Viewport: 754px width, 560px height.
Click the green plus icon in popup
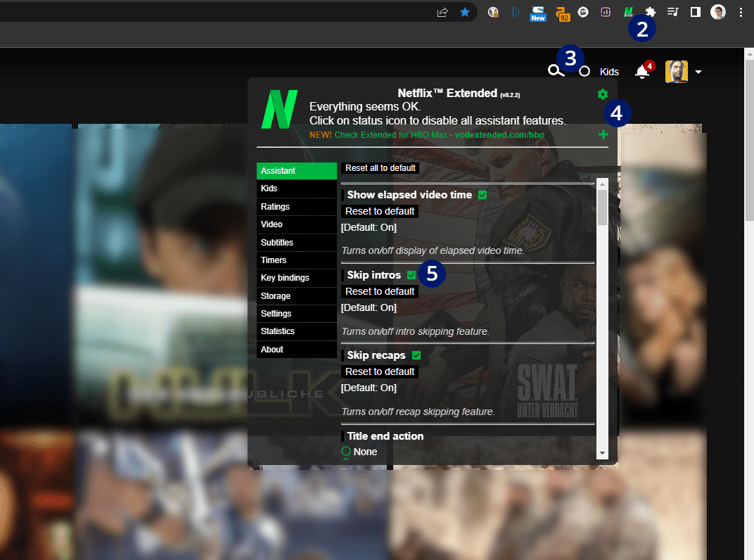pyautogui.click(x=603, y=134)
